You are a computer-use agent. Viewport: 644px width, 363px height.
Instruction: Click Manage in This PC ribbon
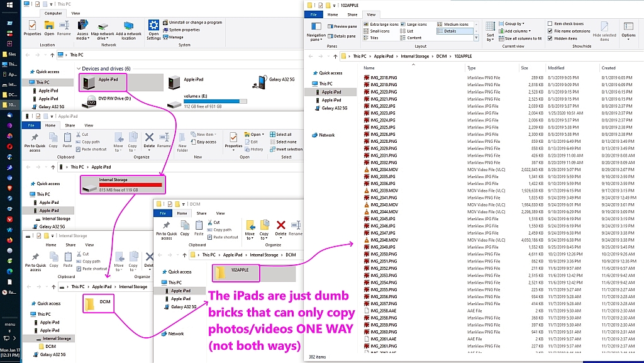[174, 37]
